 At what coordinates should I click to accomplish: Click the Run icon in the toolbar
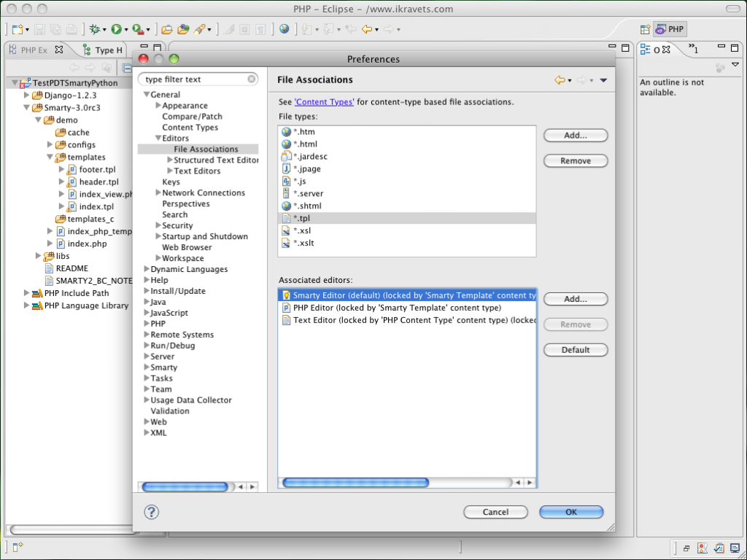pos(115,29)
